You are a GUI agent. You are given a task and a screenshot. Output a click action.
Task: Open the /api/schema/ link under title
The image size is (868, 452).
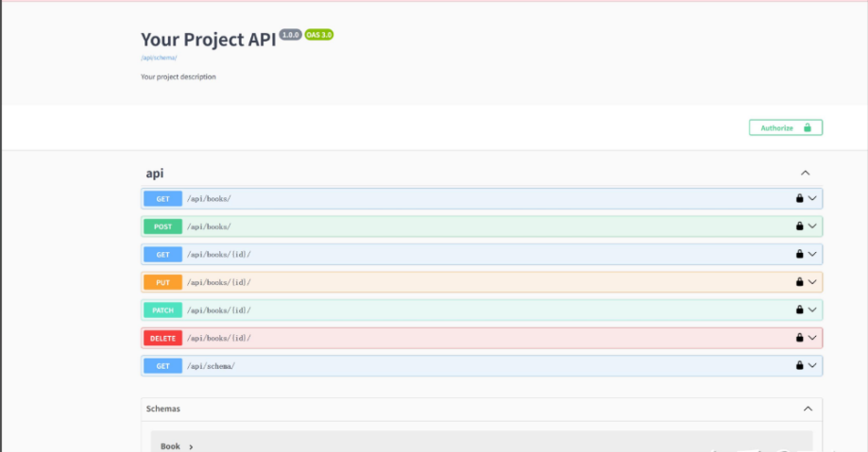[159, 58]
